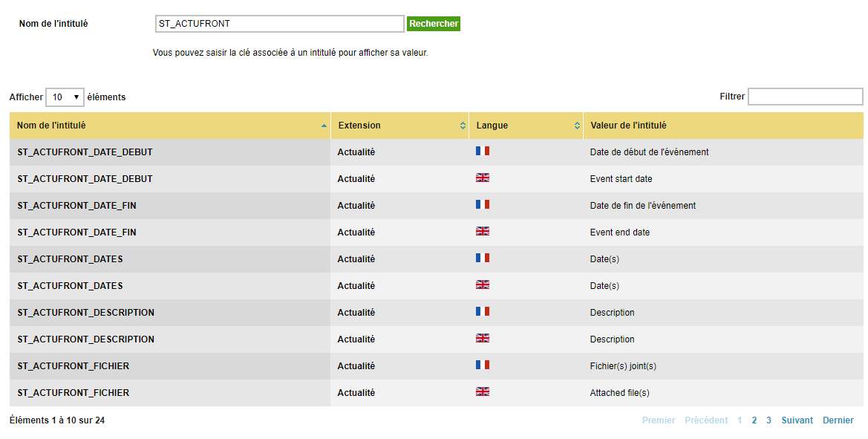Screen dimensions: 868x439
Task: Sort table by Langue column arrows
Action: (577, 126)
